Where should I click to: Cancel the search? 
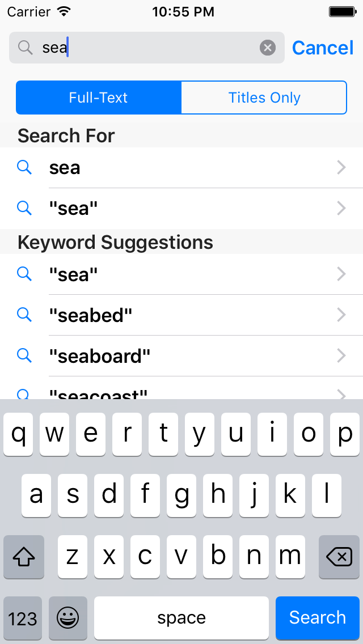pos(323,48)
